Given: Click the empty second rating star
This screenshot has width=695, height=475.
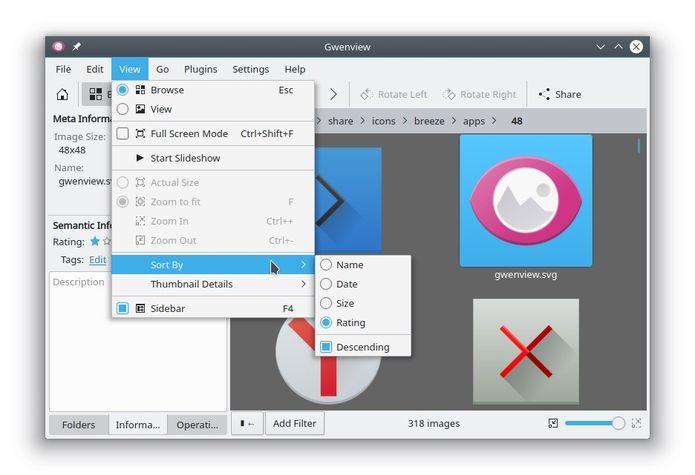Looking at the screenshot, I should (107, 241).
